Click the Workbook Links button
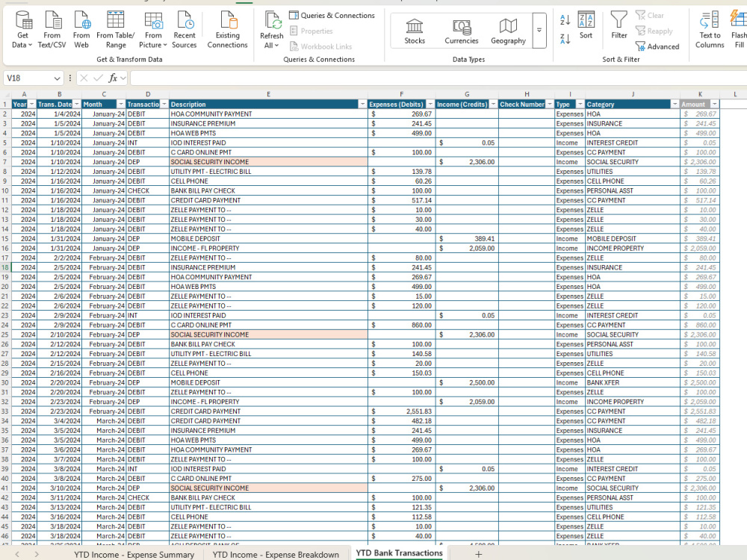The height and width of the screenshot is (560, 747). (321, 46)
